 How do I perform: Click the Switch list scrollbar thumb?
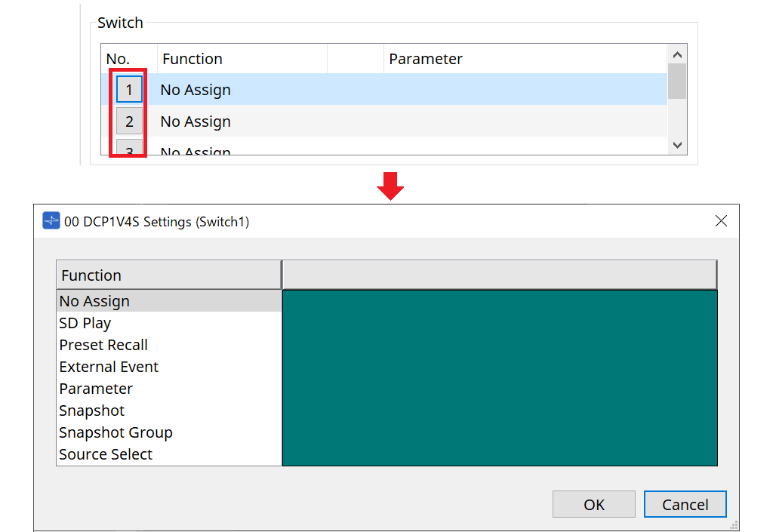click(677, 81)
